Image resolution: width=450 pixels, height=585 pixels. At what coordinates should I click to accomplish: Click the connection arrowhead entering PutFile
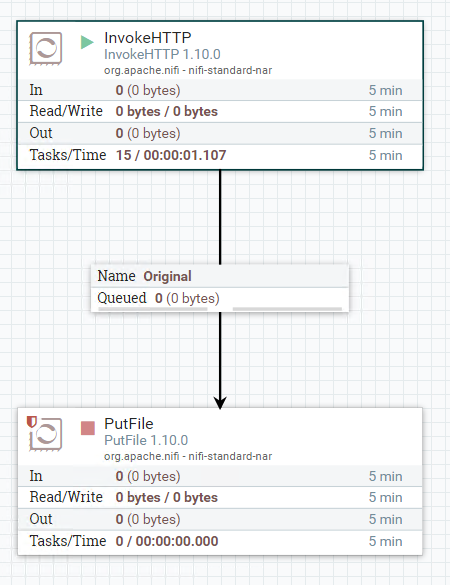click(x=220, y=403)
